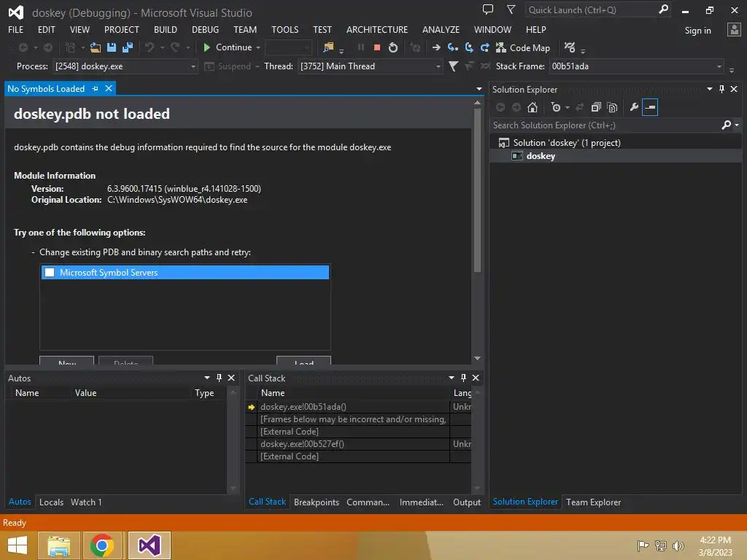Open the Solution Explorer window options arrow
The image size is (747, 560).
(x=709, y=89)
